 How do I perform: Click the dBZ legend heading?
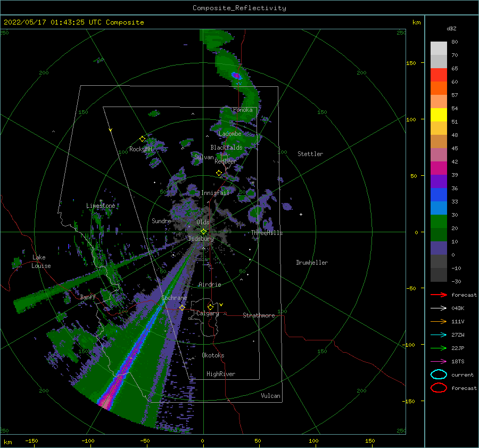[451, 28]
